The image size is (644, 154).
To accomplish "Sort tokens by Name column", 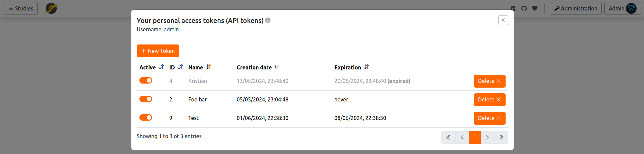I will coord(209,67).
